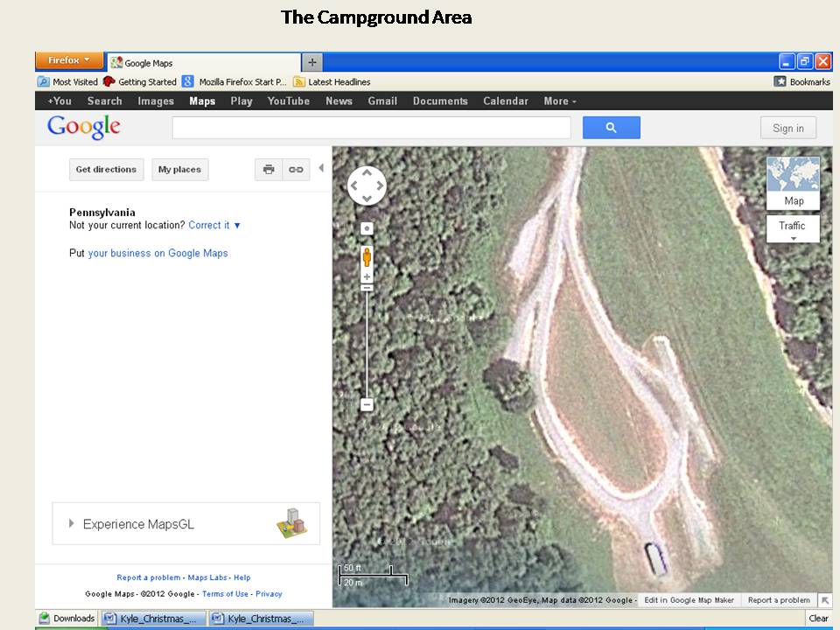The image size is (840, 630).
Task: Click the Correct it location link
Action: (x=209, y=226)
